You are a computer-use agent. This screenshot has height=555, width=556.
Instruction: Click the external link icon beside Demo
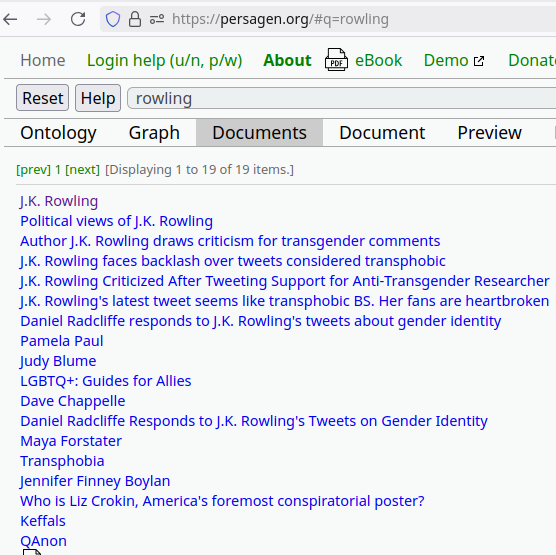tap(479, 61)
